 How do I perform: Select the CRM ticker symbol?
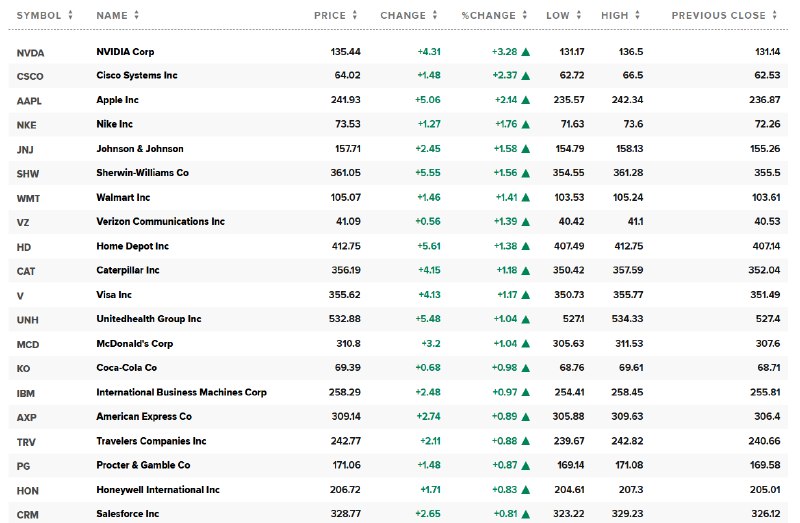point(28,515)
